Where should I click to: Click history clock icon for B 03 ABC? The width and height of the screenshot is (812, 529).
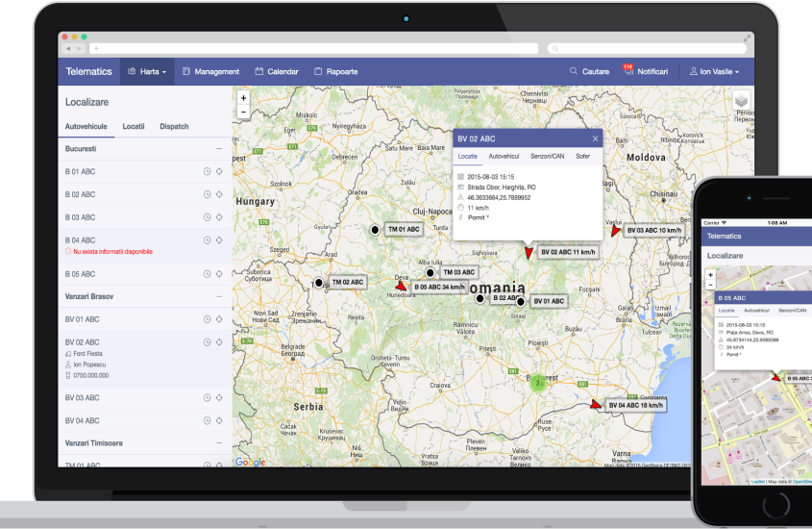pyautogui.click(x=208, y=217)
